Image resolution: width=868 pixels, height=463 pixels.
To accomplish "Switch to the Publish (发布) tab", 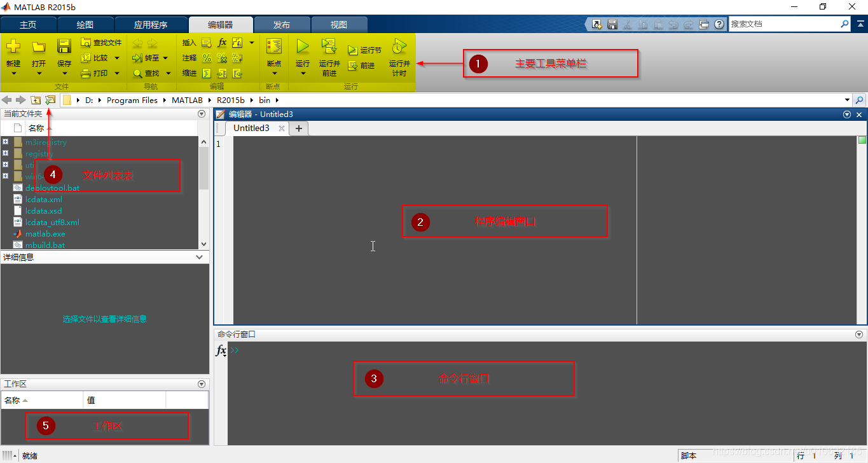I will (x=282, y=25).
